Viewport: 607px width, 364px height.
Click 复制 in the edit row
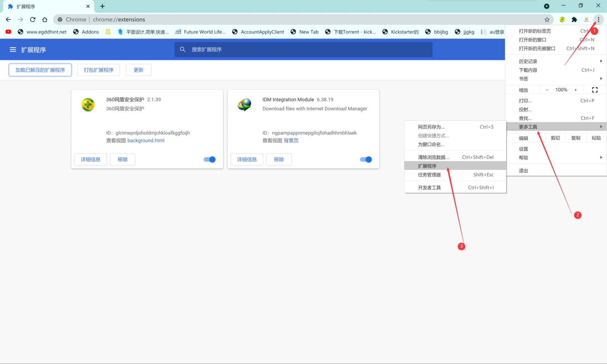(576, 138)
